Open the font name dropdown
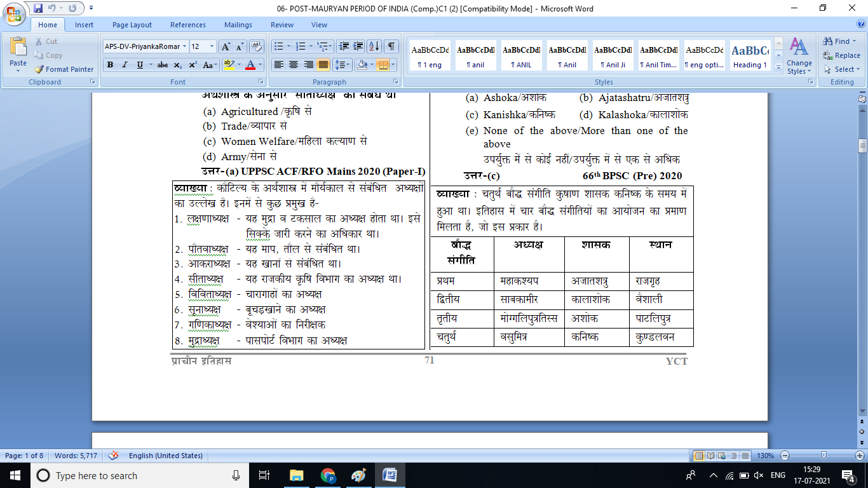 pyautogui.click(x=185, y=46)
